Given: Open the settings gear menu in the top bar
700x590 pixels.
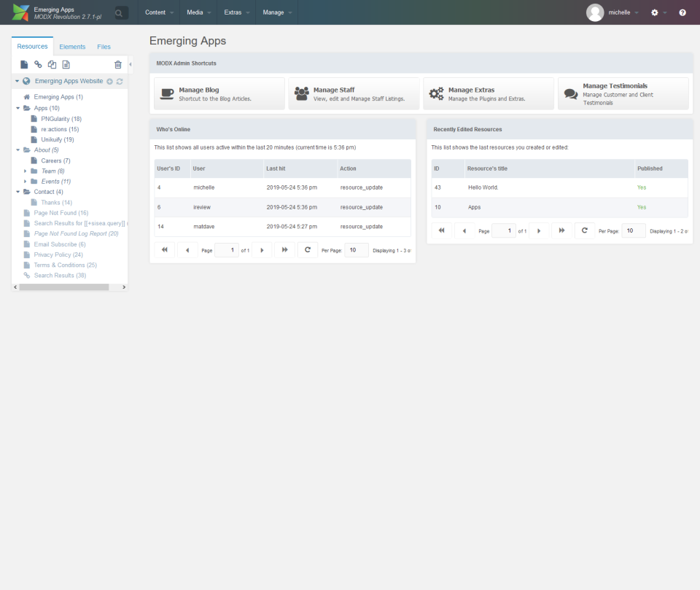Looking at the screenshot, I should [x=654, y=12].
